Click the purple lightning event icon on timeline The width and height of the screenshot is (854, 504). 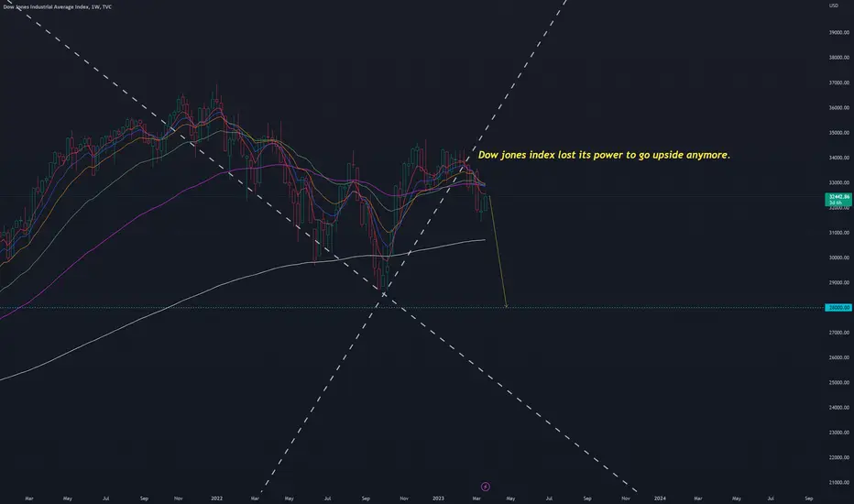486,487
